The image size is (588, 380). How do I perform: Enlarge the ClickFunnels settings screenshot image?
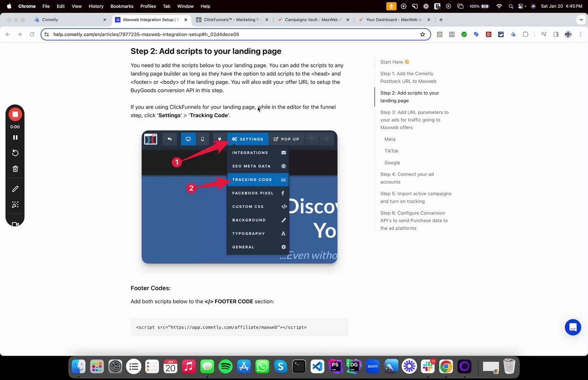[239, 197]
